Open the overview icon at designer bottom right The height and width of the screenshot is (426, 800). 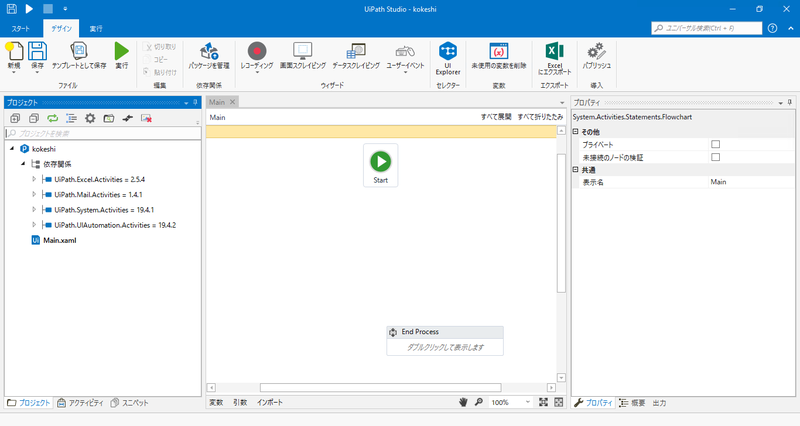tap(559, 403)
